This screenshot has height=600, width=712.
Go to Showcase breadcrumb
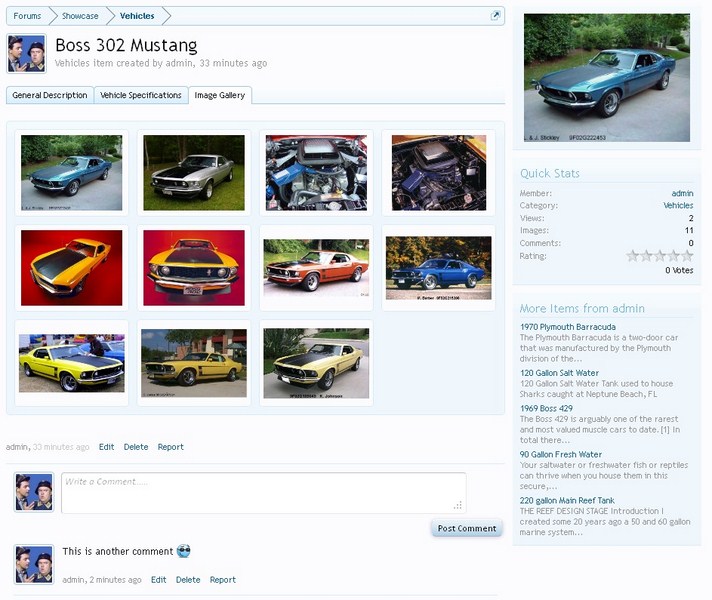click(80, 16)
